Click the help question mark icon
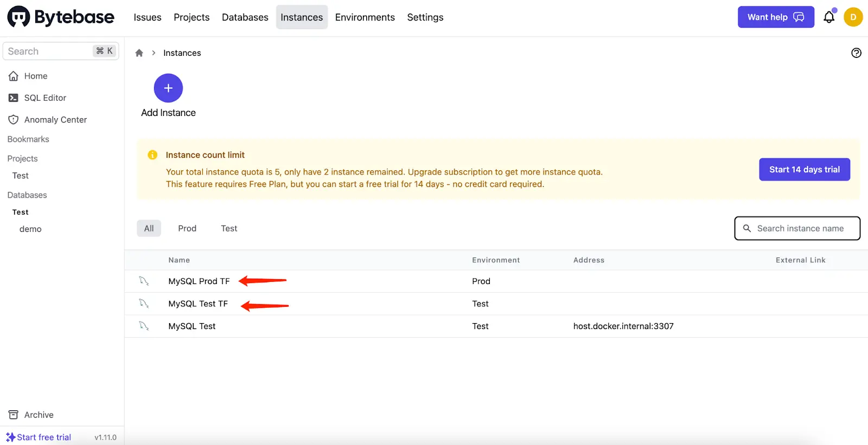 click(856, 53)
